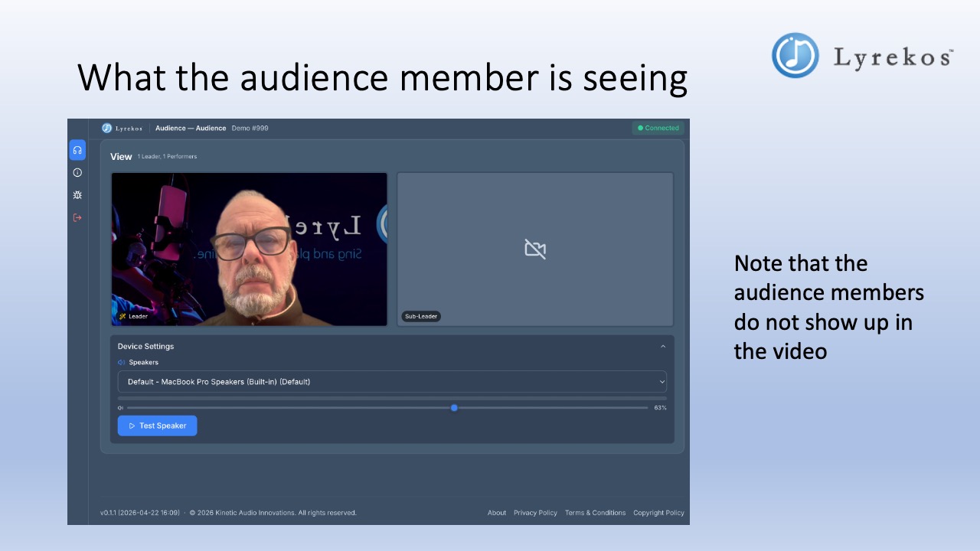The height and width of the screenshot is (551, 980).
Task: Open the About link in the footer
Action: [x=496, y=513]
